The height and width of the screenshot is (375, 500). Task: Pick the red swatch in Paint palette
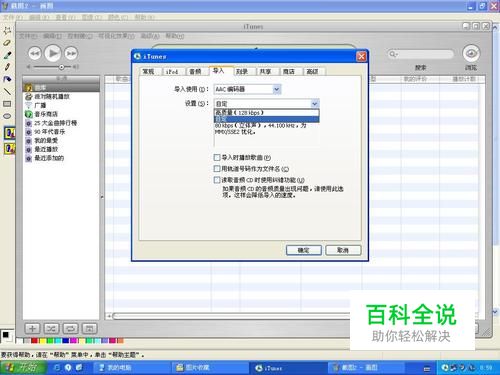coord(34,340)
